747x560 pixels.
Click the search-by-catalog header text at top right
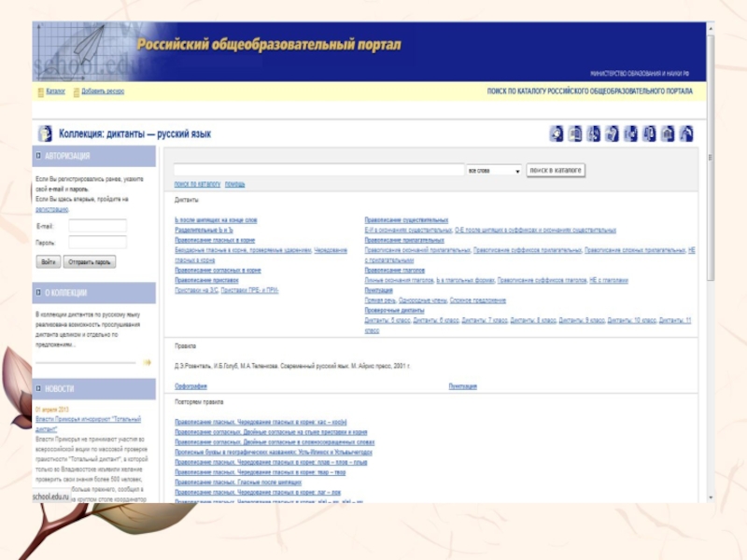pos(590,91)
